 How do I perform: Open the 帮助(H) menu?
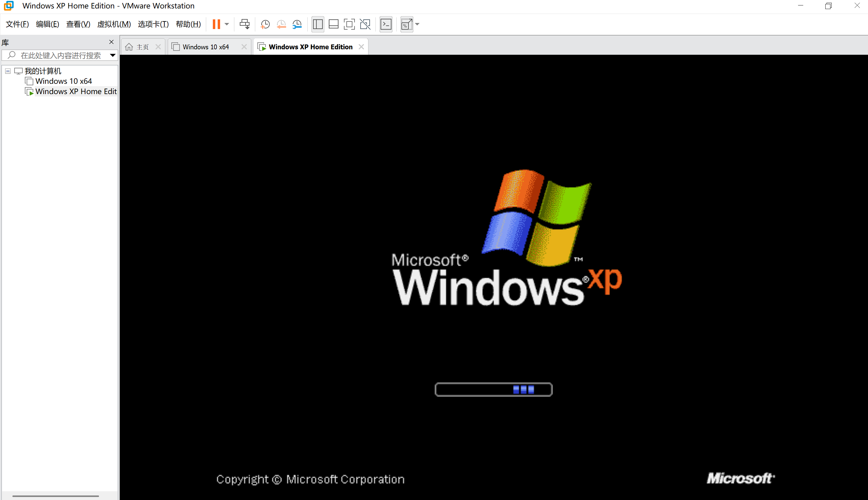188,24
